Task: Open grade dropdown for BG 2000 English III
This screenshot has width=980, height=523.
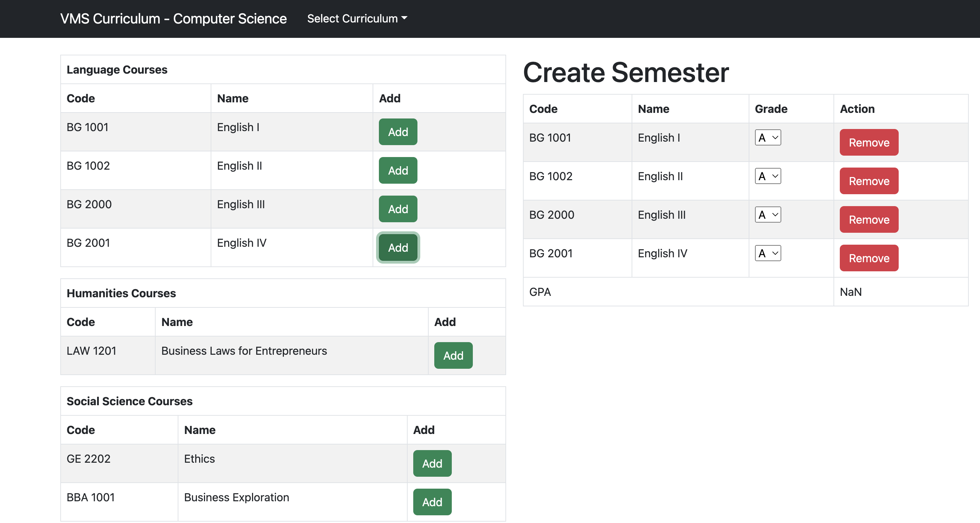Action: pos(768,215)
